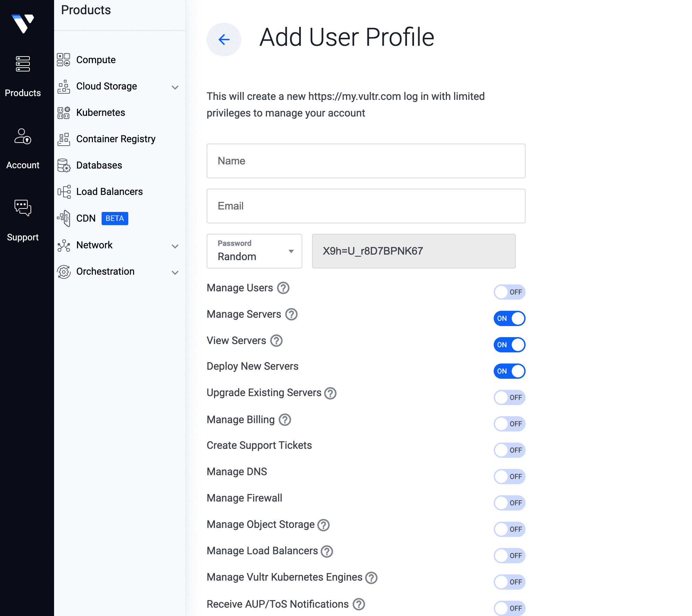Disable Deploy New Servers toggle

[x=510, y=370]
